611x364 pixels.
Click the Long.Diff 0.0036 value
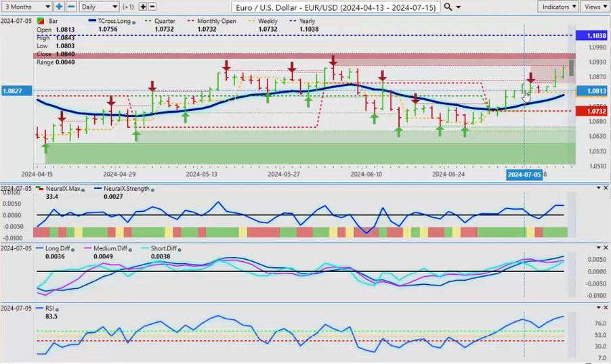[55, 256]
